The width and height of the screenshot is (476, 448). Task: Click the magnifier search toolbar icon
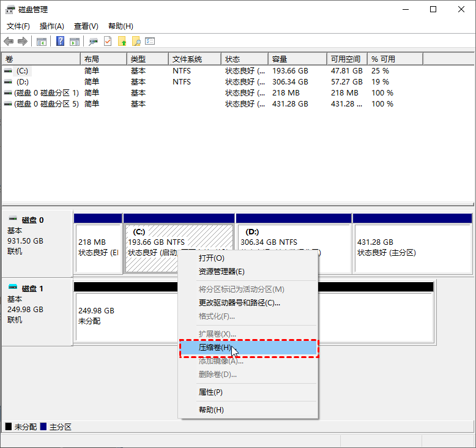point(136,41)
